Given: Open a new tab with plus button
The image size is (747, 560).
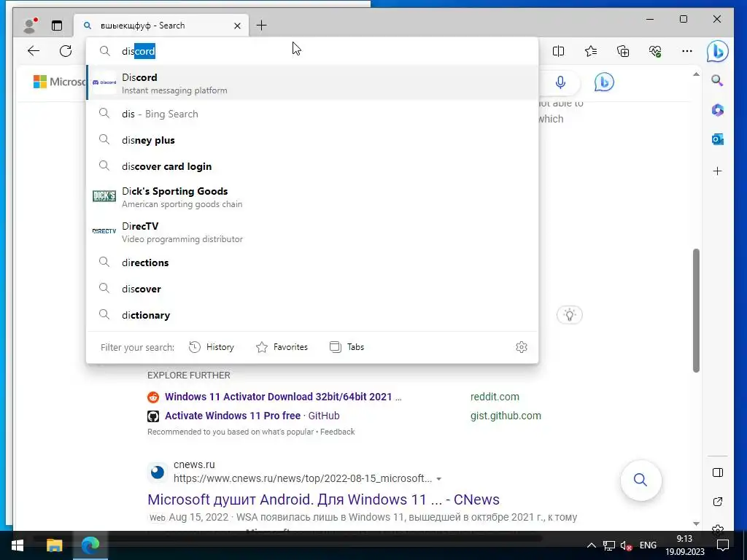Looking at the screenshot, I should tap(262, 26).
